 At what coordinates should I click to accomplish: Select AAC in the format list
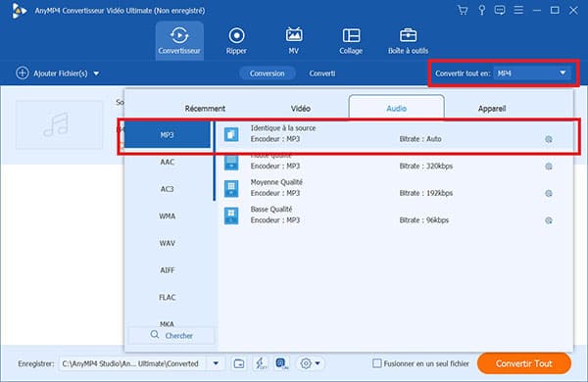tap(167, 162)
